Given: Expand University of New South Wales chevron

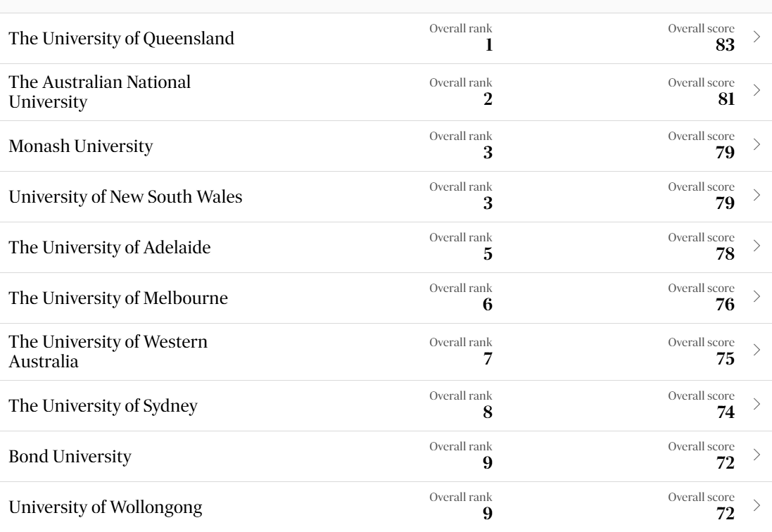Looking at the screenshot, I should click(757, 195).
